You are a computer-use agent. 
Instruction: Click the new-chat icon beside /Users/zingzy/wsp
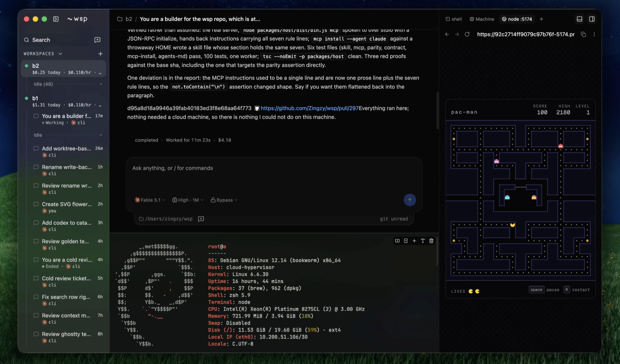pyautogui.click(x=201, y=219)
